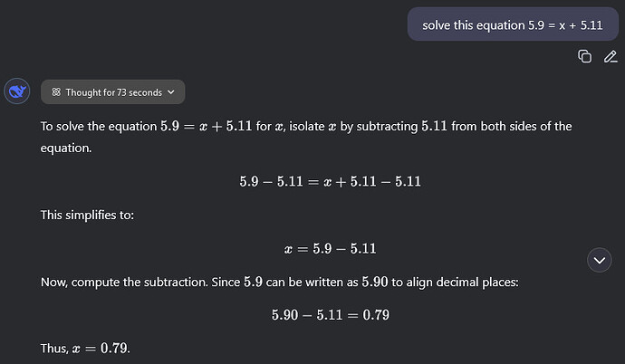Click the equation 5.90 − 5.11 = 0.79
The width and height of the screenshot is (625, 364).
tap(330, 315)
